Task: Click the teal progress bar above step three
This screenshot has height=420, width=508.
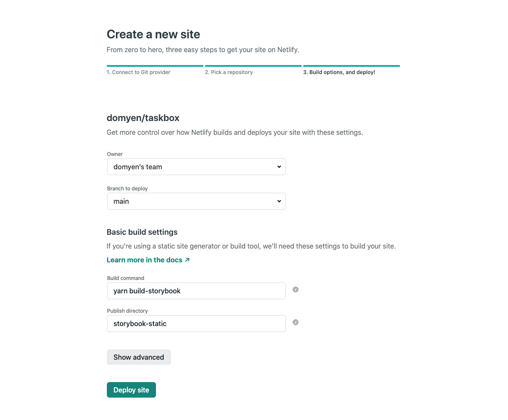Action: (x=351, y=65)
